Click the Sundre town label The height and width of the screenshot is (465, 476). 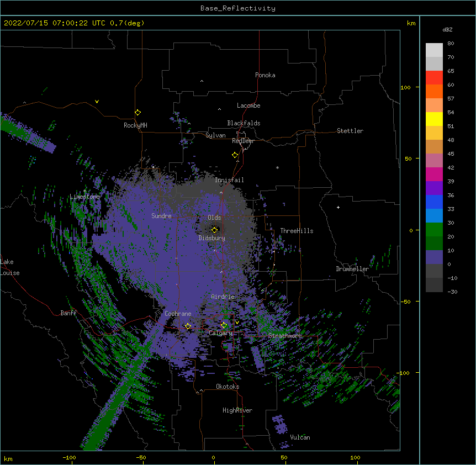click(x=161, y=216)
